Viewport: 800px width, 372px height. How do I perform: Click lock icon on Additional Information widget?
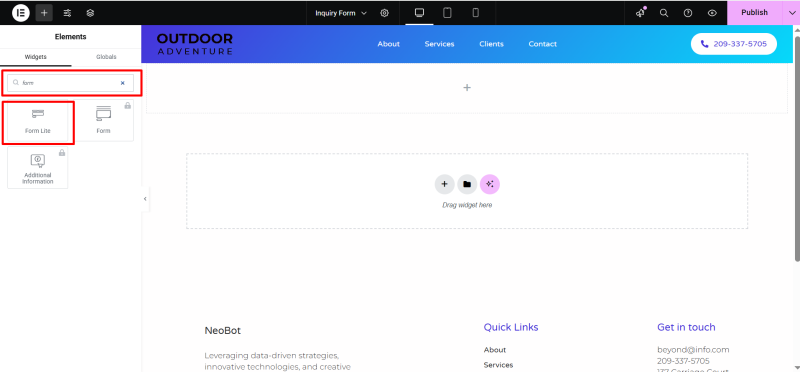62,152
